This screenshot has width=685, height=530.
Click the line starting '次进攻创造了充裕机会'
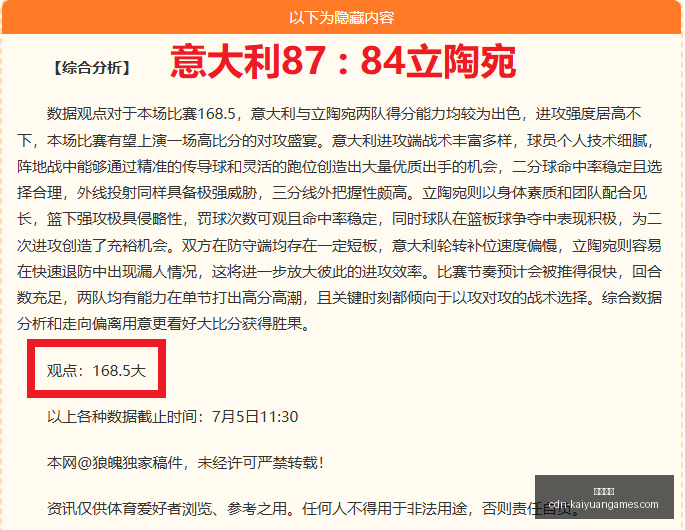point(339,246)
